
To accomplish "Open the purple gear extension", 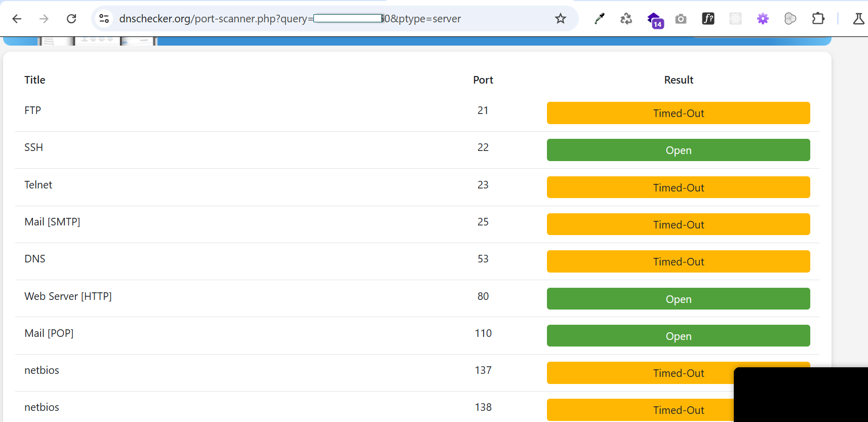I will [763, 19].
